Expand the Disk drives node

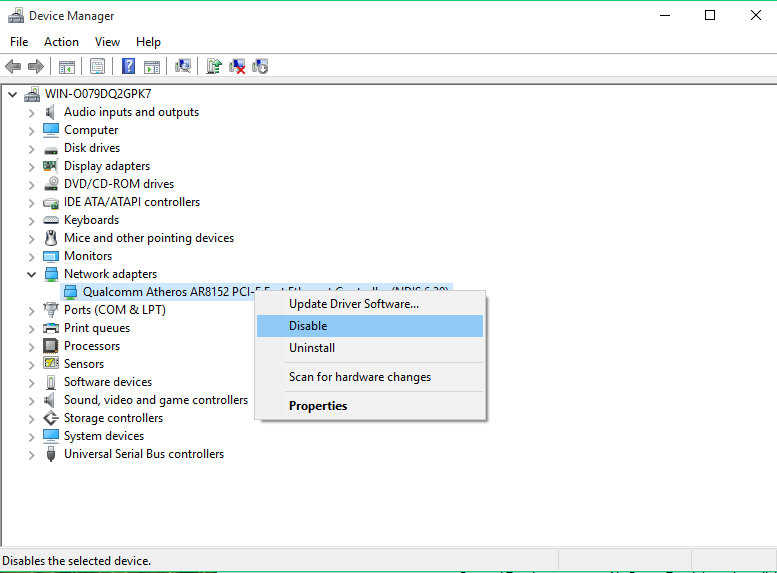pyautogui.click(x=31, y=148)
